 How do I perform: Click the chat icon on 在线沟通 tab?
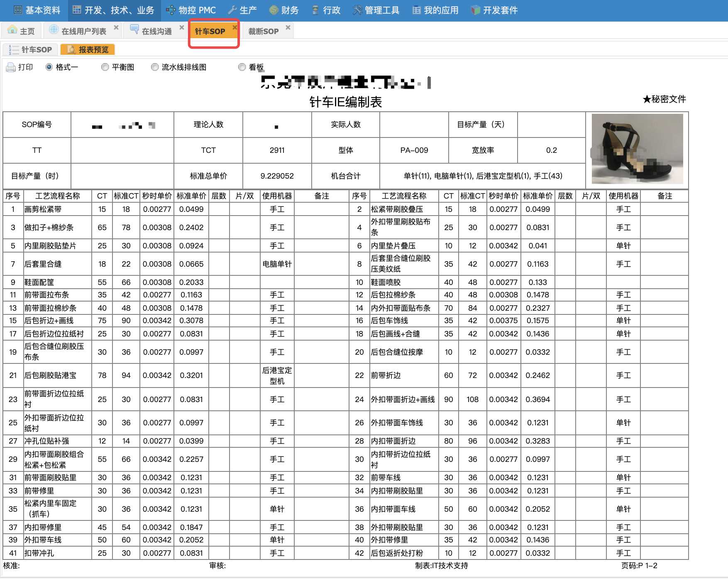[134, 30]
